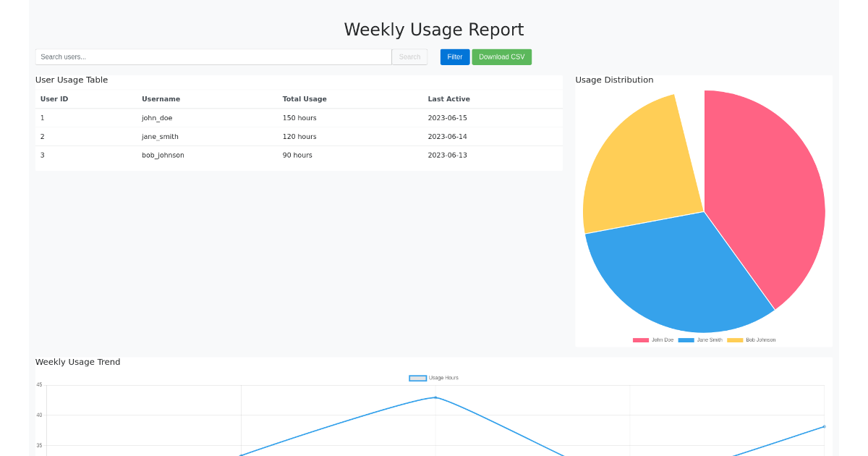Click the Search users input field

pos(213,57)
